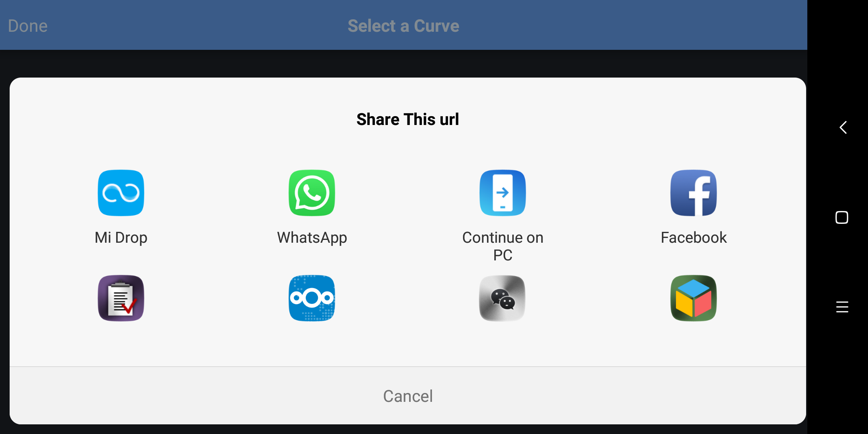Tap the Android back arrow
The image size is (868, 434).
[843, 127]
